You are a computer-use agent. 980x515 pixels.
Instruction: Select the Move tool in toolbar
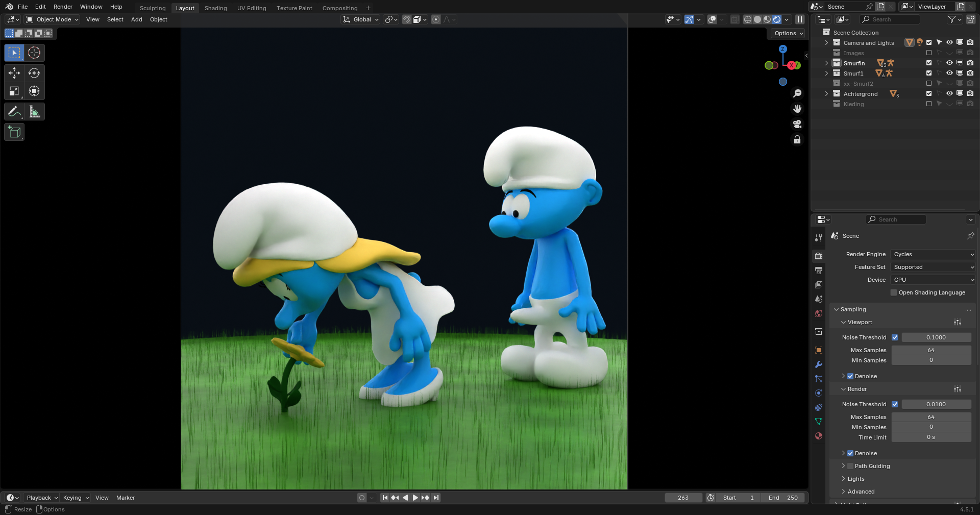pyautogui.click(x=14, y=73)
